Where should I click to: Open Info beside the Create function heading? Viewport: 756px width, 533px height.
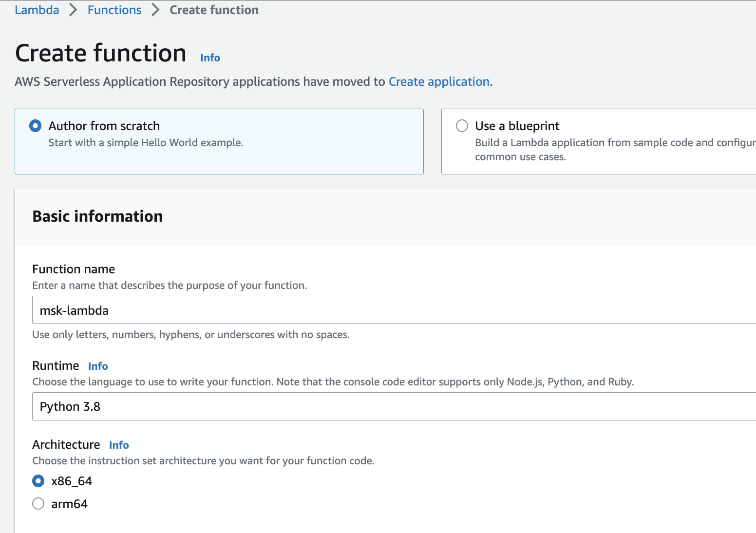210,57
